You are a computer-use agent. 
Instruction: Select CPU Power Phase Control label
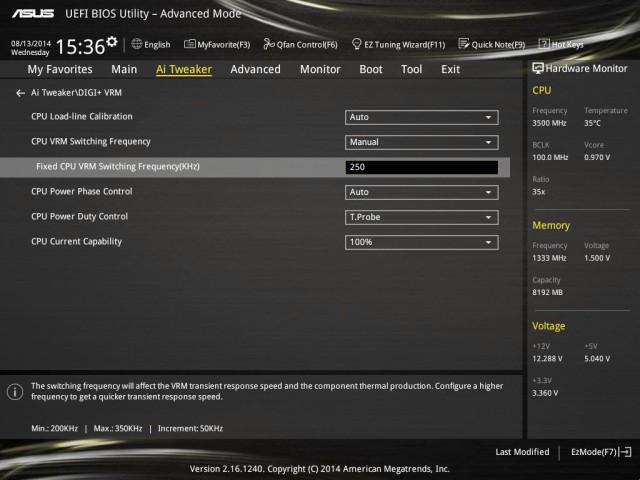click(82, 191)
